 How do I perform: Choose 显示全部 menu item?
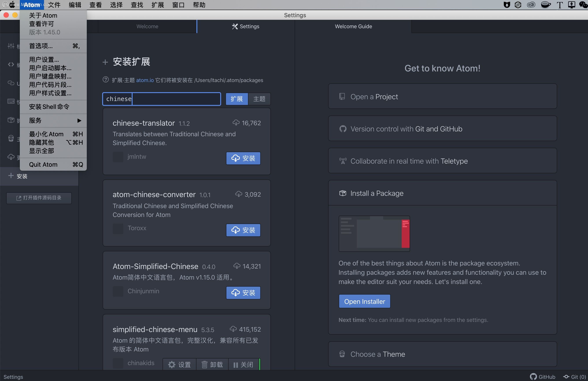[53, 151]
